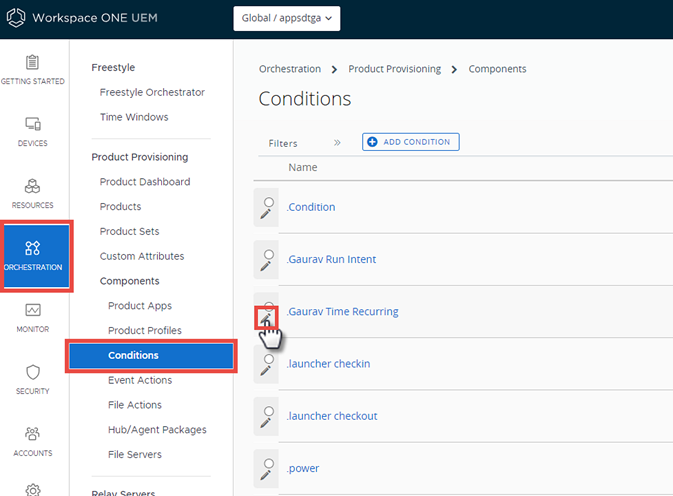Open the settings gear icon in sidebar
Screen dimensions: 673x496
pyautogui.click(x=33, y=490)
